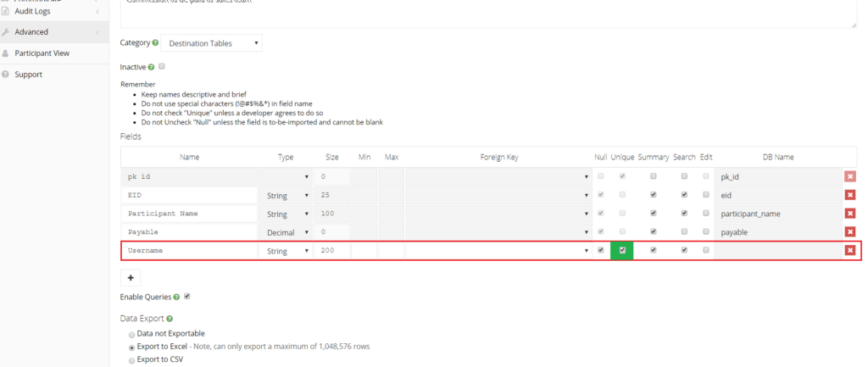Expand Advanced chevron arrow

(x=97, y=33)
